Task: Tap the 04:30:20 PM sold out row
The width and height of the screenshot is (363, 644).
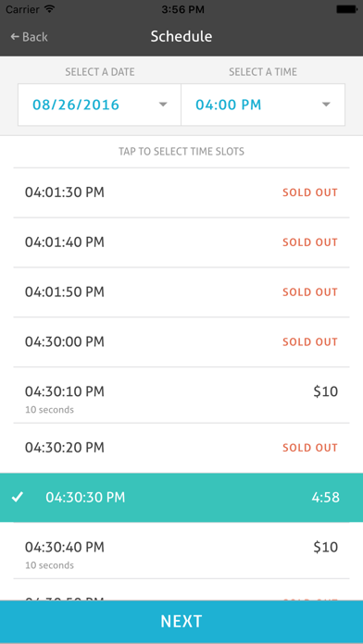Action: (181, 448)
